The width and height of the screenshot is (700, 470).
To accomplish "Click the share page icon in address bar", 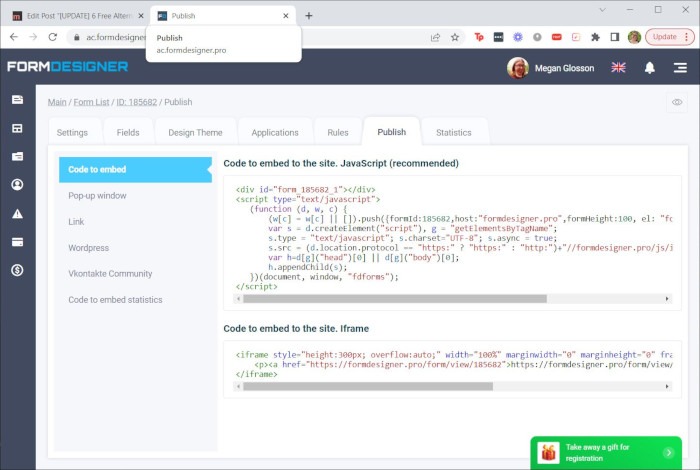I will coord(435,37).
